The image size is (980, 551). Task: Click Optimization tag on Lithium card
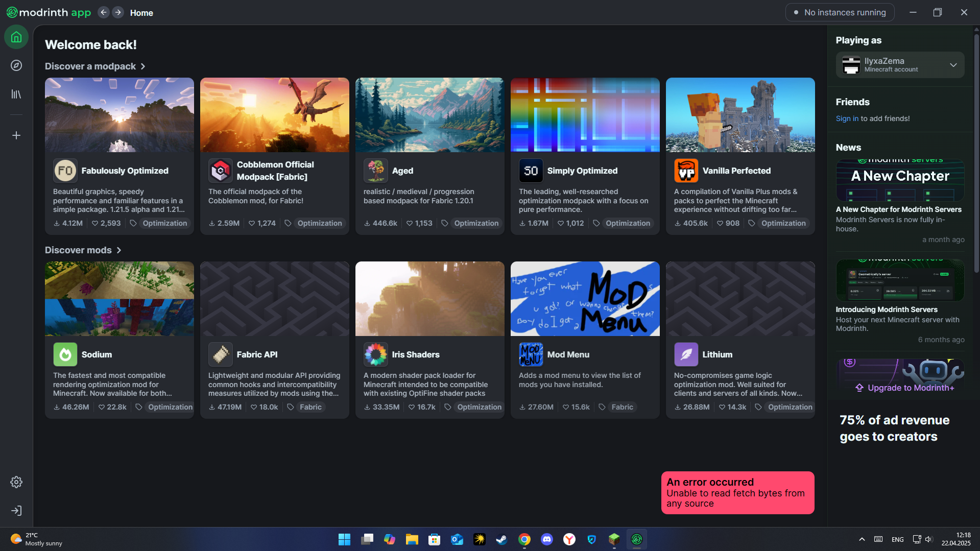pos(790,407)
